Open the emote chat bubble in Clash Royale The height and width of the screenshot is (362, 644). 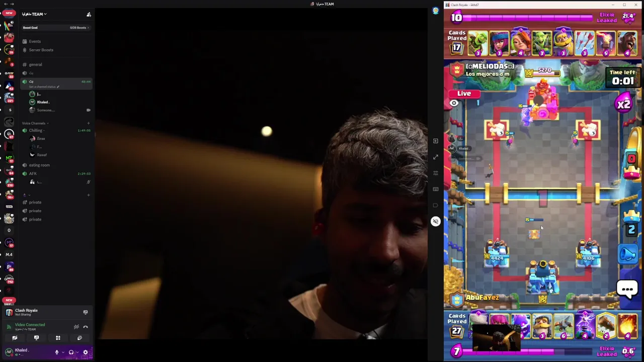point(627,289)
